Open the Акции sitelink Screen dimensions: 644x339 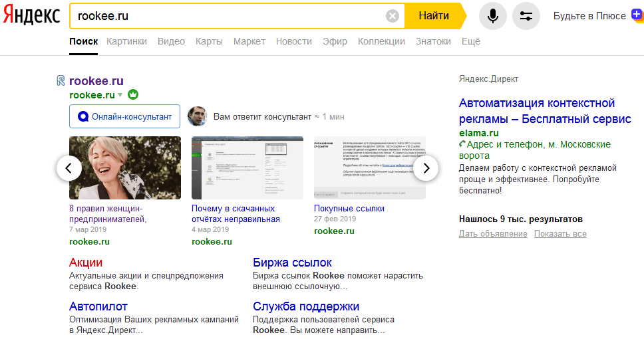click(x=86, y=263)
